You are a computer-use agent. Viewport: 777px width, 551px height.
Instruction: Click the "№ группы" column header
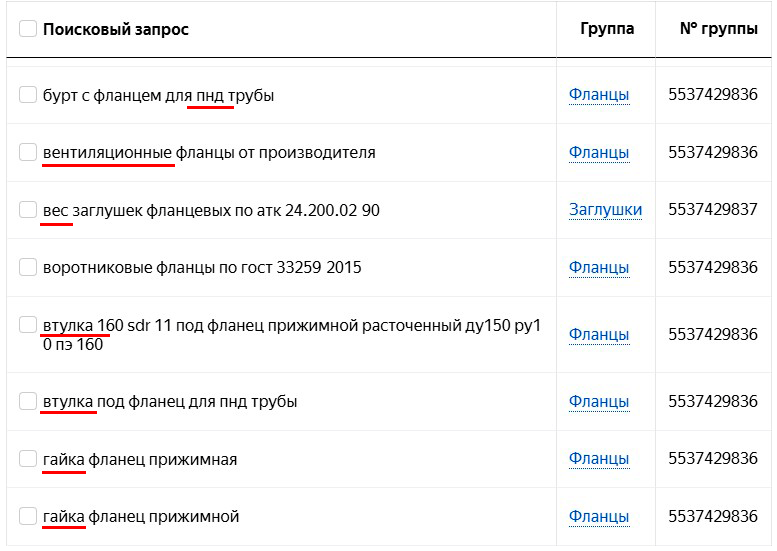(718, 29)
